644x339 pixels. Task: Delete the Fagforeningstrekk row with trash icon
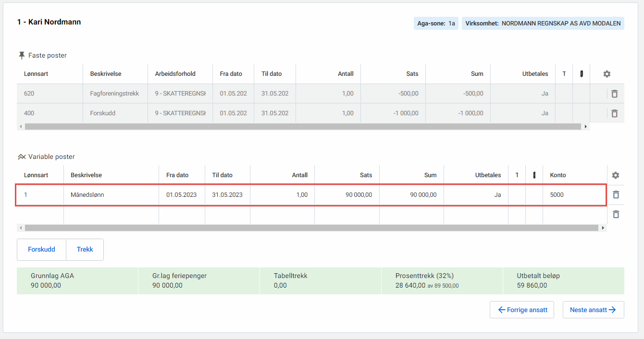click(614, 94)
